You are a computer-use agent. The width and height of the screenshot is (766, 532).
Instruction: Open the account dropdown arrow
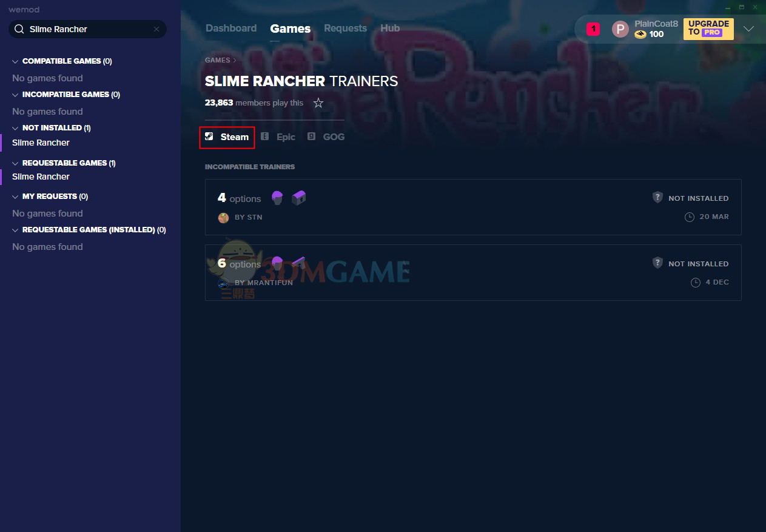tap(748, 29)
